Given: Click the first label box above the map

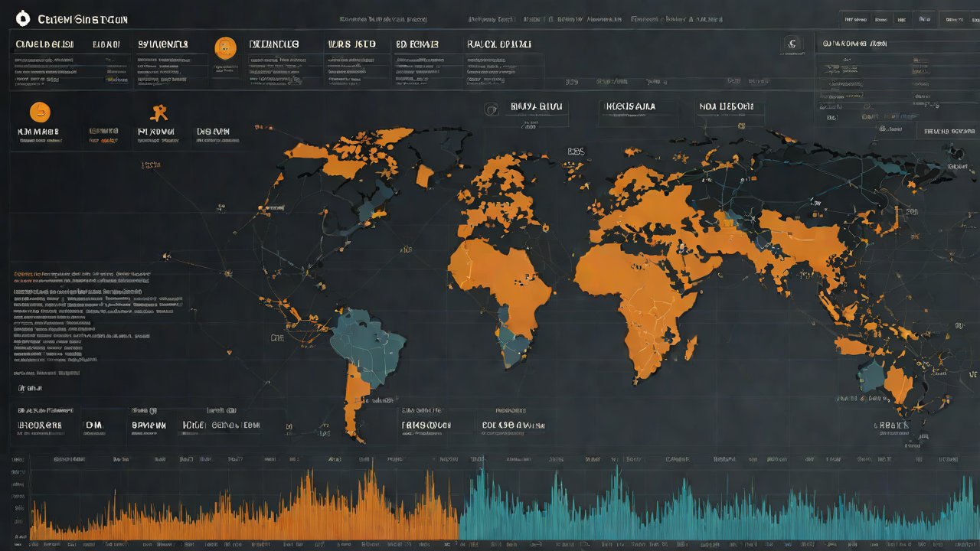Looking at the screenshot, I should [536, 106].
